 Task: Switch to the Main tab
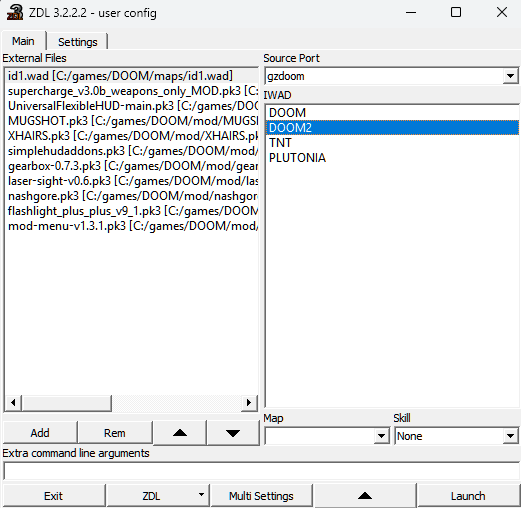coord(23,41)
